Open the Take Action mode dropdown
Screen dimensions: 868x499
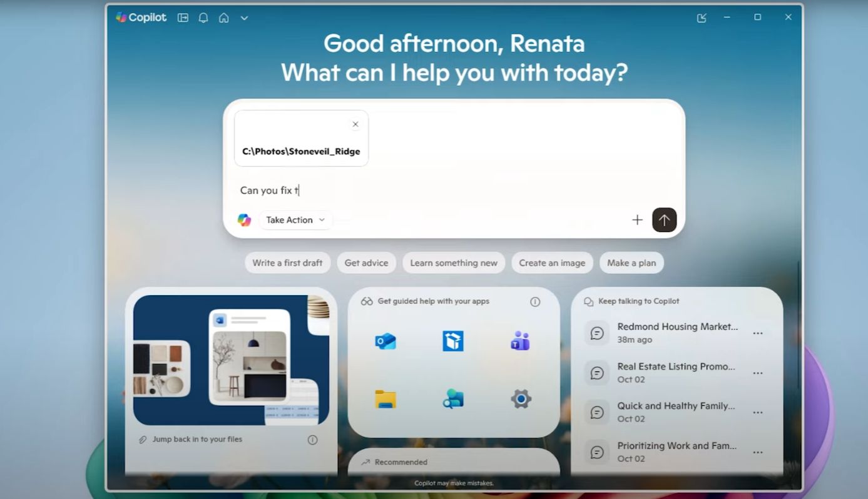pos(295,220)
